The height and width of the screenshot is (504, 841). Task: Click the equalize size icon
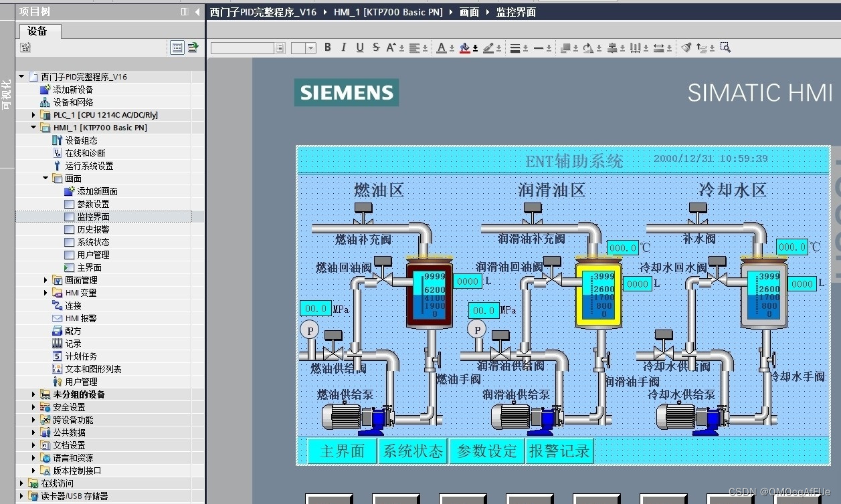pyautogui.click(x=659, y=47)
